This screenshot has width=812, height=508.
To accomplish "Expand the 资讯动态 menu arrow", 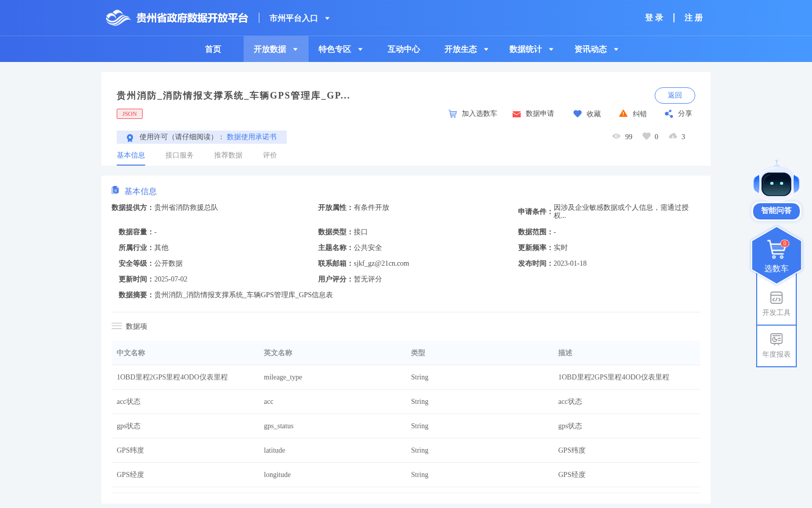I will (x=616, y=49).
